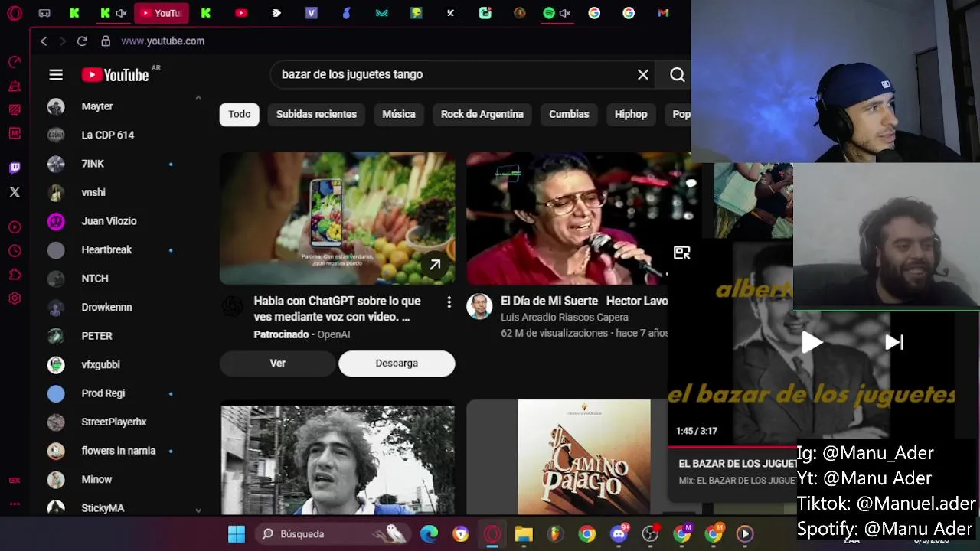
Task: Unmute the Spotify tab speaker icon
Action: (565, 13)
